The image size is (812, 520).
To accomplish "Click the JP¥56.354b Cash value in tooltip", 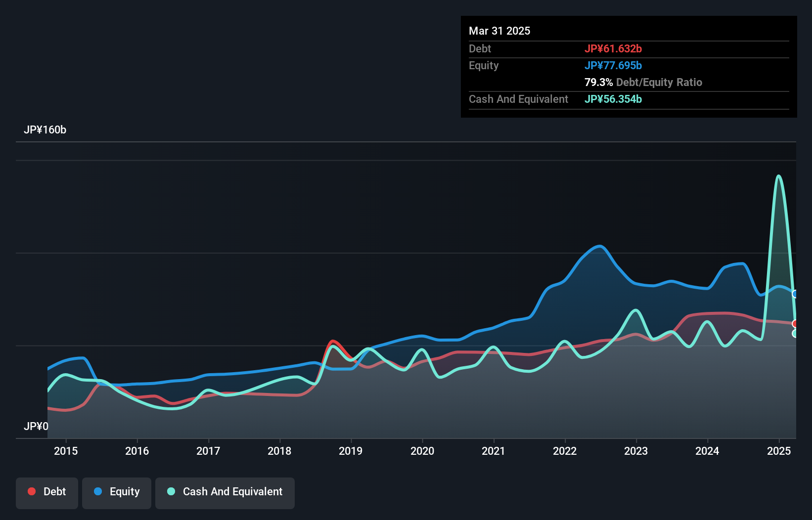I will coord(613,99).
